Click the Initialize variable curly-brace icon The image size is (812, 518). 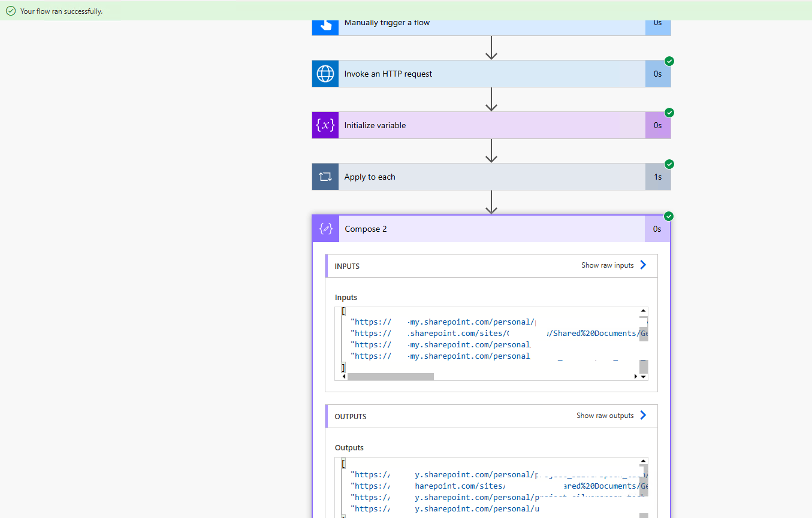point(325,125)
